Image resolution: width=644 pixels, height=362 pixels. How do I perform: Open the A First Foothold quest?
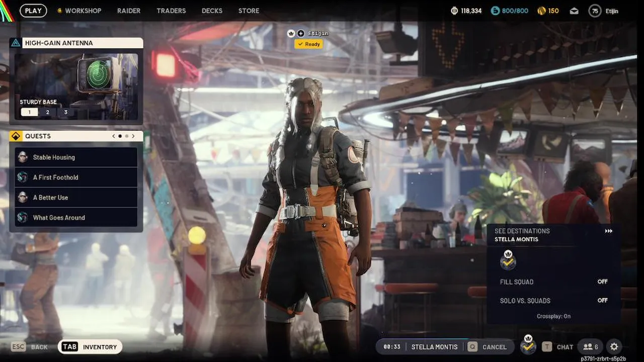tap(76, 177)
